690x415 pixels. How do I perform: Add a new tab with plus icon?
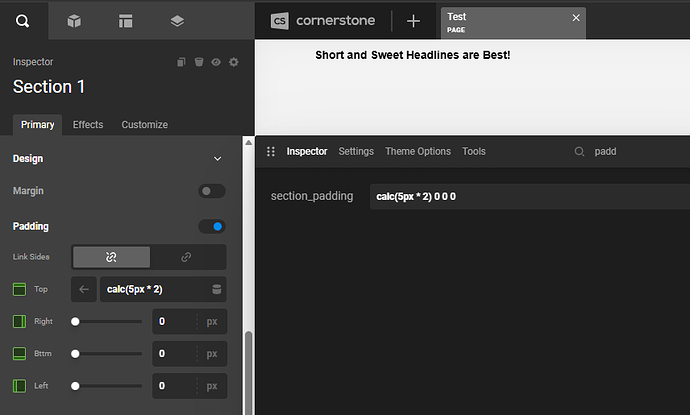[413, 21]
